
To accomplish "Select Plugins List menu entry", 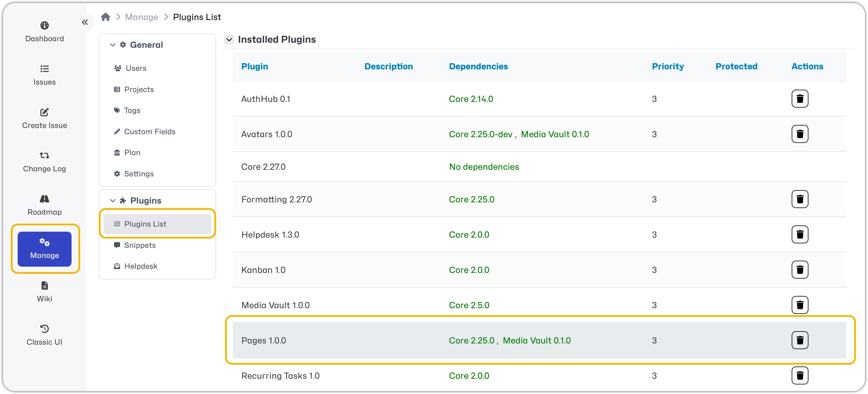I will (x=157, y=224).
